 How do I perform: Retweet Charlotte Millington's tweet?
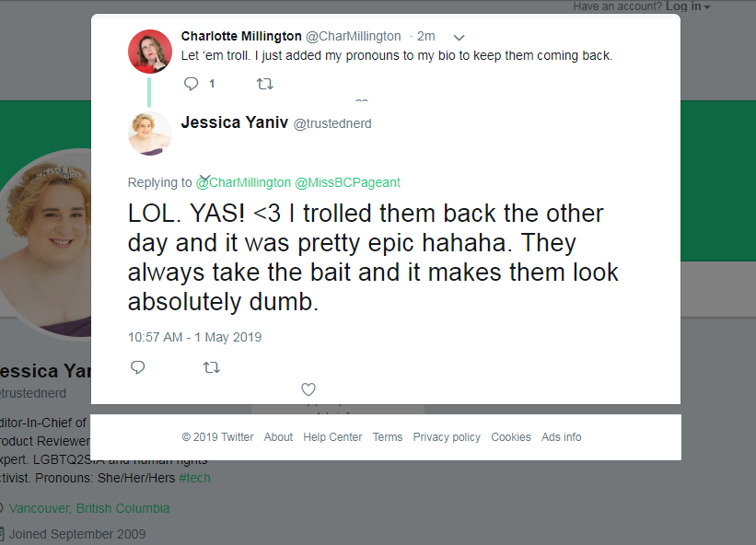pyautogui.click(x=264, y=85)
